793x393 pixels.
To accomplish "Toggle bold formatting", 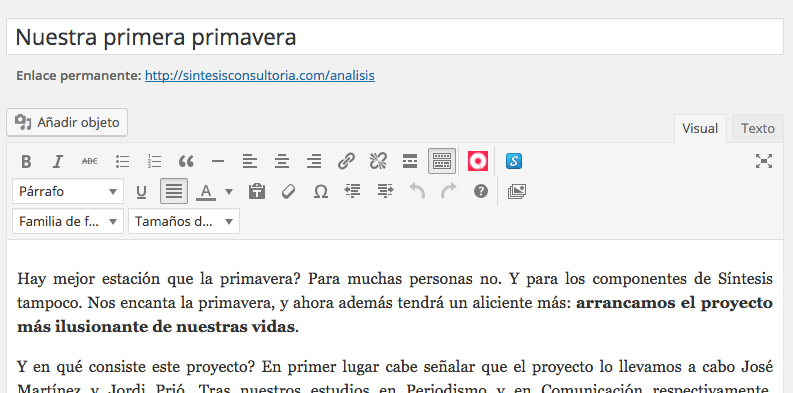I will [26, 161].
